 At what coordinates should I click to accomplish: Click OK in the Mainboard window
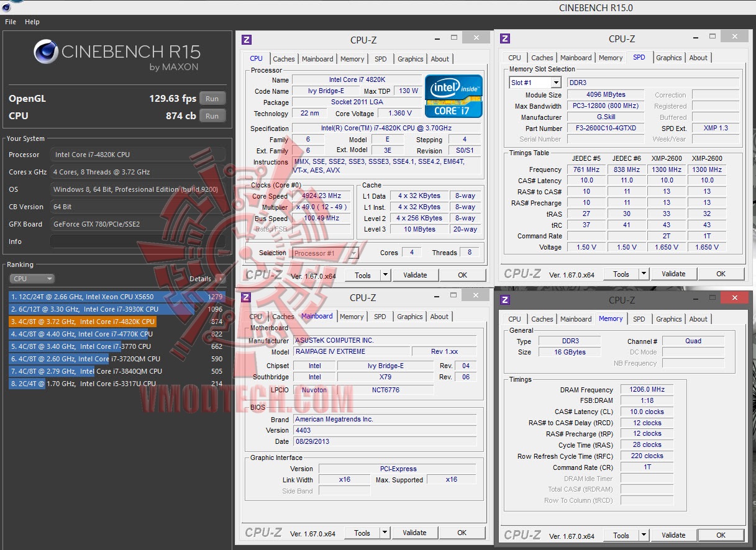click(462, 533)
